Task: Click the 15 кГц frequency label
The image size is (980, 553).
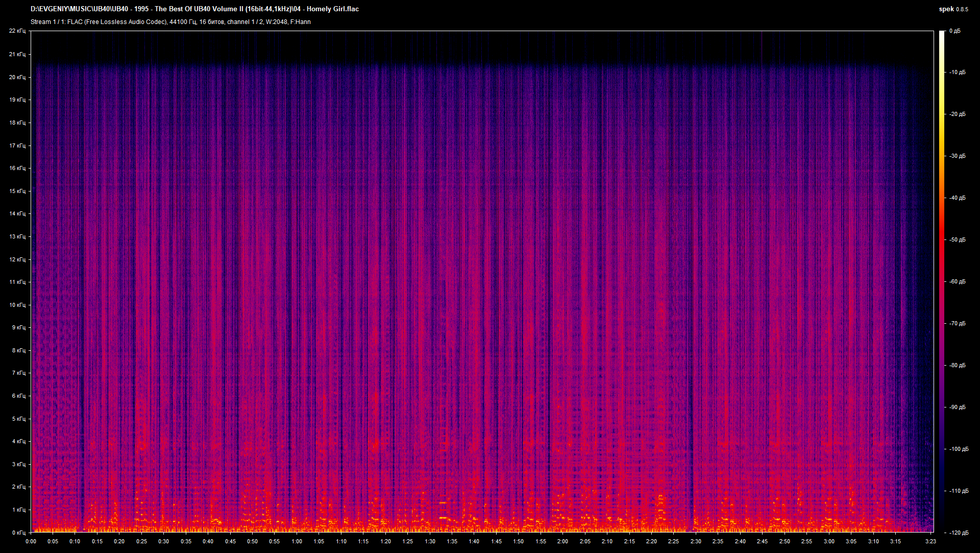Action: click(17, 191)
